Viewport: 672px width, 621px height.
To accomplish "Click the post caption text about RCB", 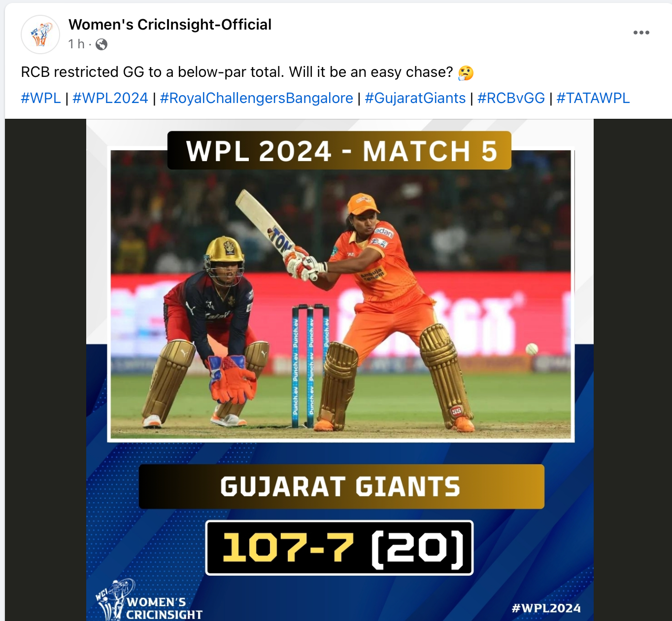I will (237, 72).
